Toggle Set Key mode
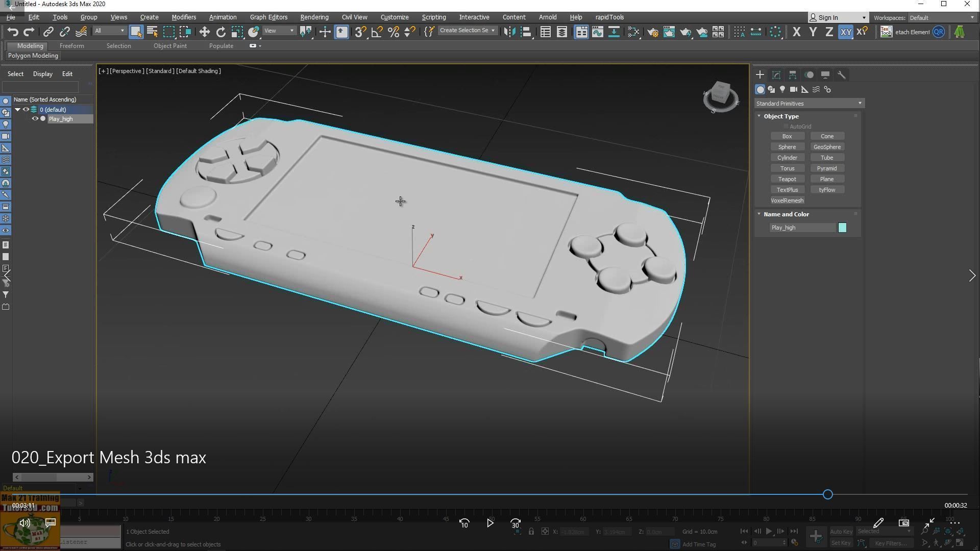 pyautogui.click(x=841, y=543)
